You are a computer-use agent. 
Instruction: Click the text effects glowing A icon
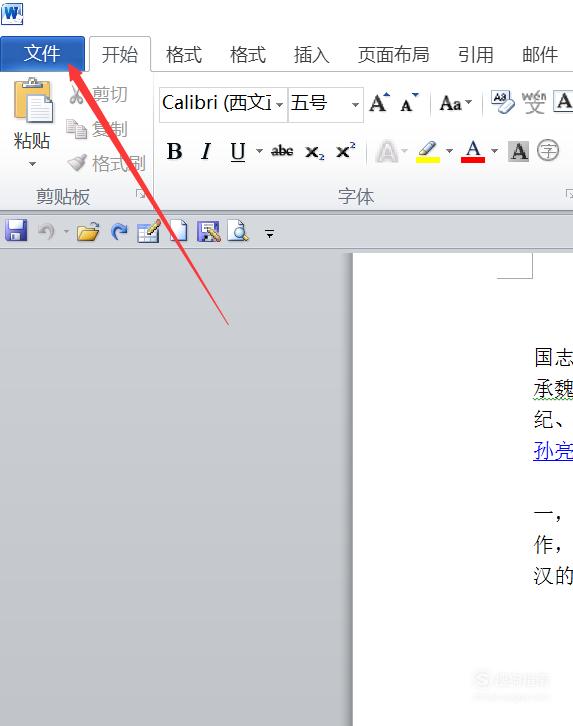coord(387,151)
